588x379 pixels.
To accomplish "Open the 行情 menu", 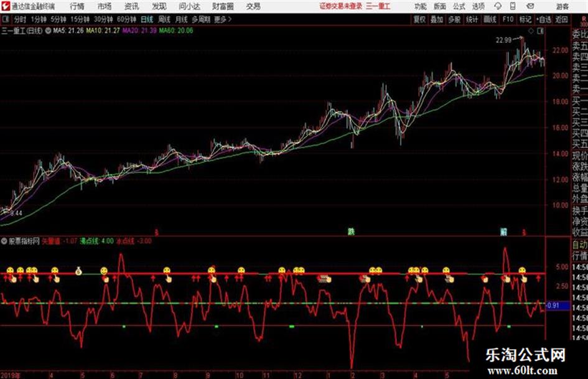I will [77, 6].
